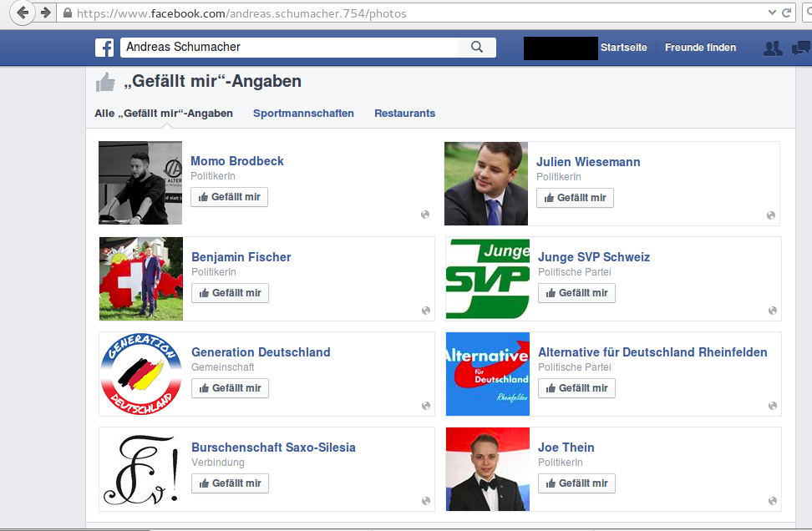Like Burschenschaft Saxo-Silesia with Gefällt mir button
This screenshot has width=812, height=531.
click(231, 483)
